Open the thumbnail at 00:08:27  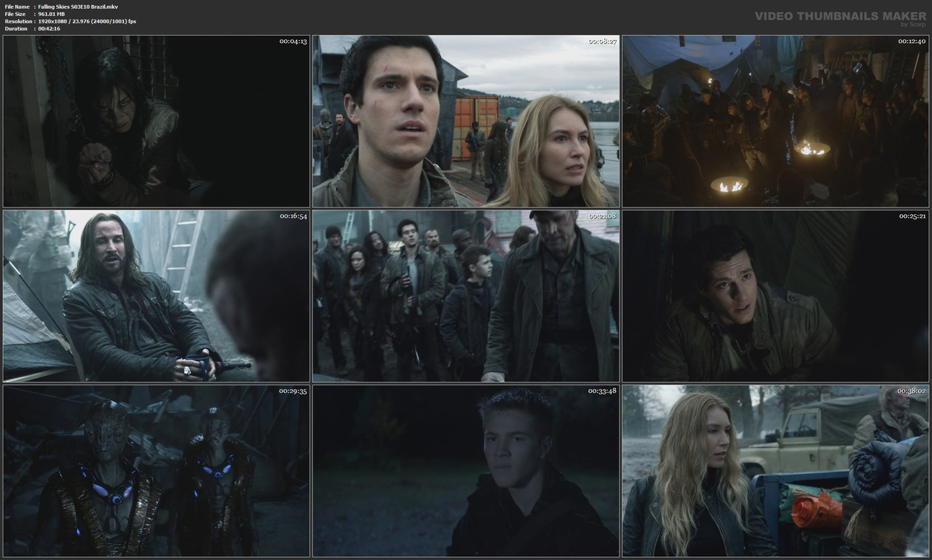[466, 121]
